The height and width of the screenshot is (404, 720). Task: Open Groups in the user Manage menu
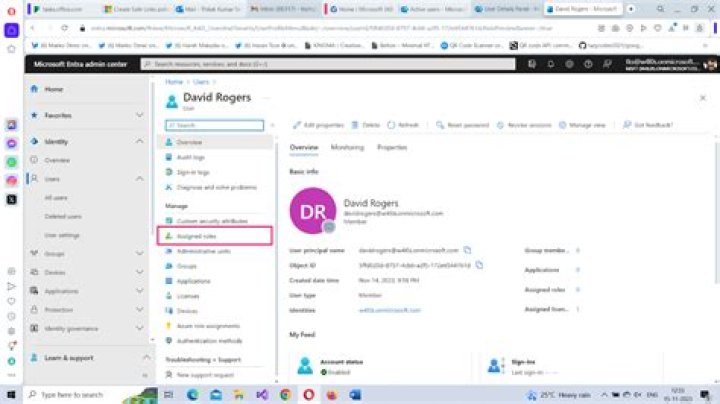coord(186,266)
